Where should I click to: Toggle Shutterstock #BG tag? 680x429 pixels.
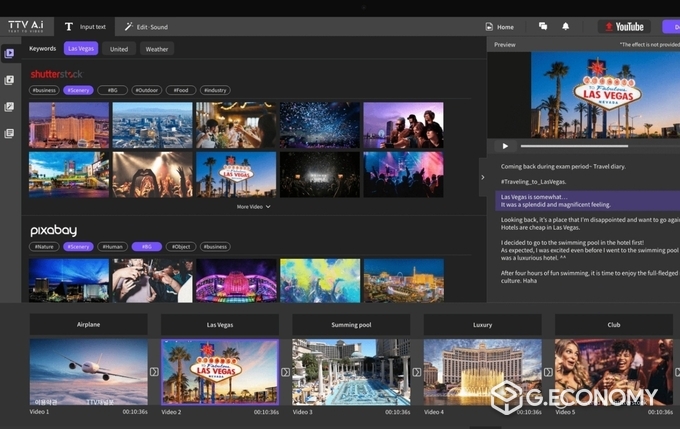click(x=112, y=90)
